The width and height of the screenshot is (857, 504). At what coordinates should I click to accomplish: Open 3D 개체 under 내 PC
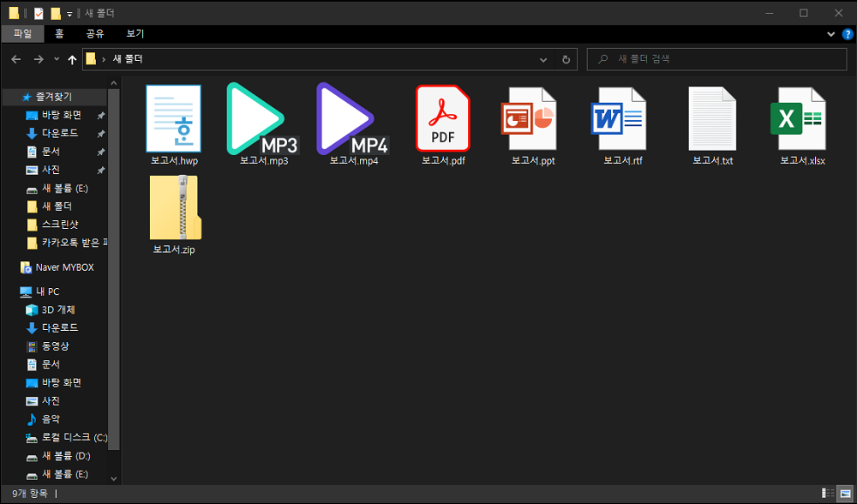click(x=58, y=310)
